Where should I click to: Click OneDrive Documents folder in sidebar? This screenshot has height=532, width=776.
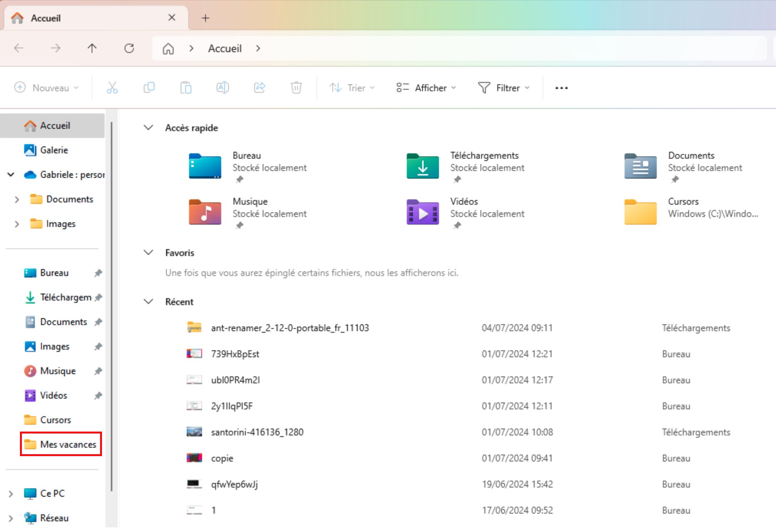coord(61,199)
